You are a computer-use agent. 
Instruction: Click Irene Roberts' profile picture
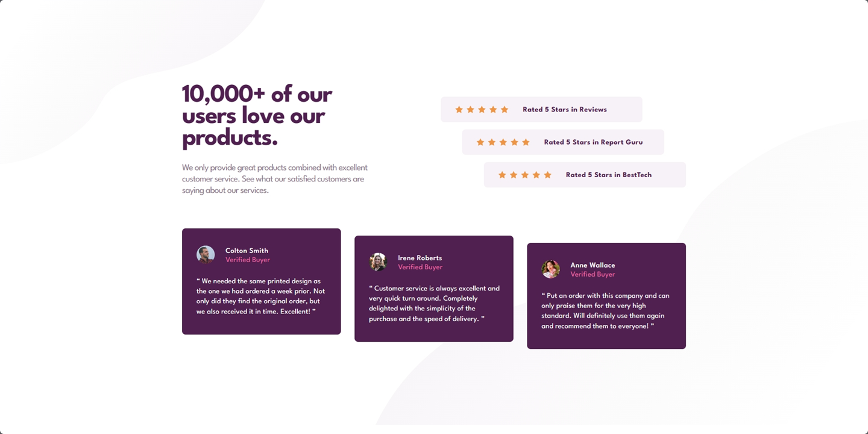[x=378, y=262]
